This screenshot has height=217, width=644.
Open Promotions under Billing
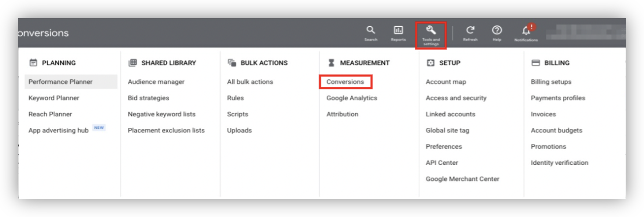pyautogui.click(x=548, y=146)
